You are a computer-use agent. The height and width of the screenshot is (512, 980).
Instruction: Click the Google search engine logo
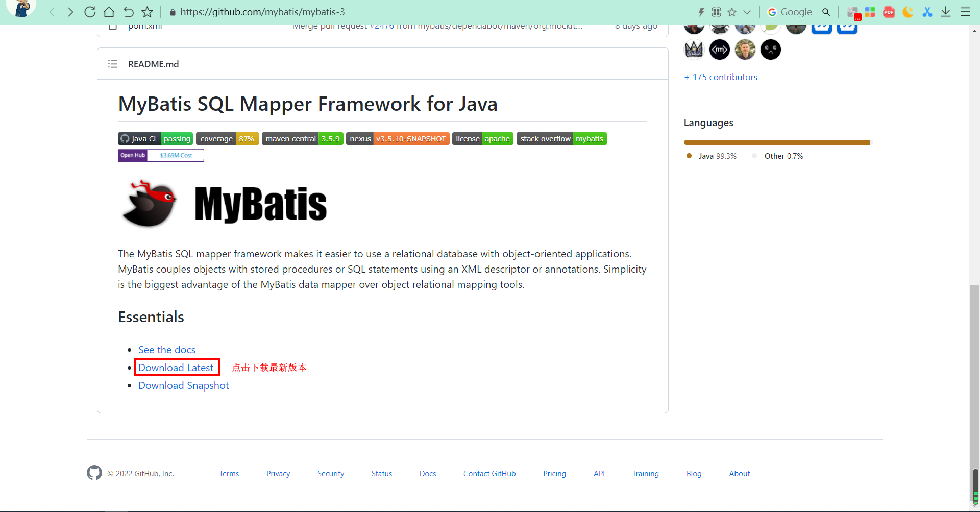(772, 12)
